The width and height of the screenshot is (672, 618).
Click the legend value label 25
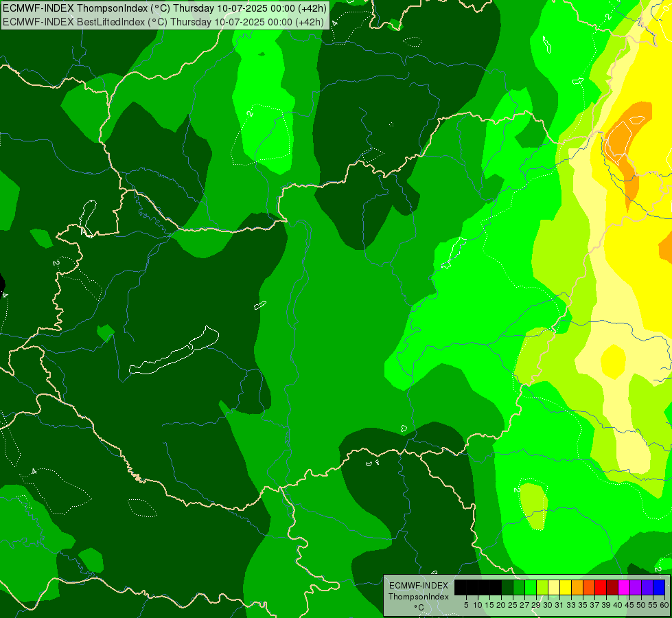pyautogui.click(x=513, y=605)
